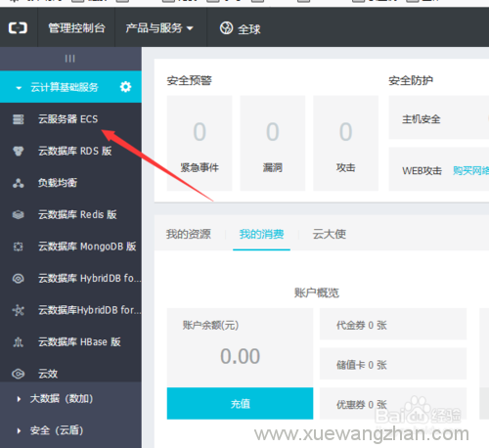
Task: Click the 云数据库 RDS 版 icon
Action: pyautogui.click(x=19, y=151)
